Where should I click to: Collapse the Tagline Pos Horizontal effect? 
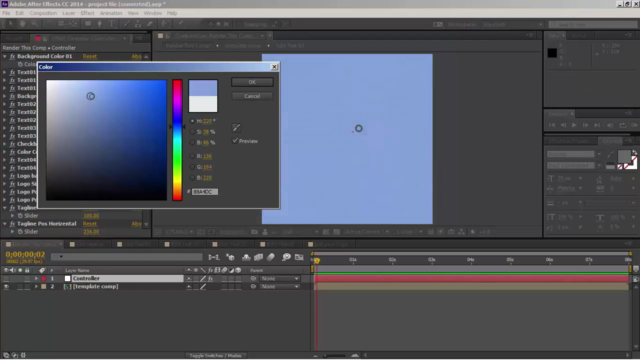(5, 224)
